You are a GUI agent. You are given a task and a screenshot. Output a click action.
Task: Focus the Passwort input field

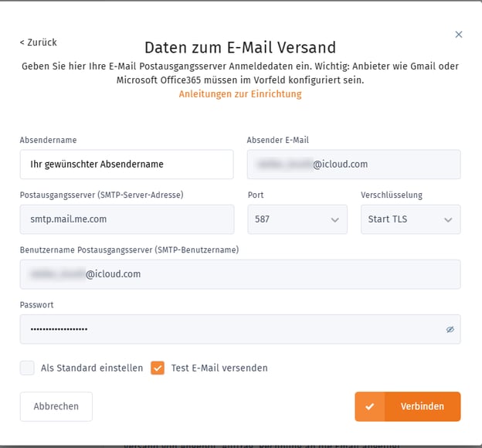[x=232, y=329]
